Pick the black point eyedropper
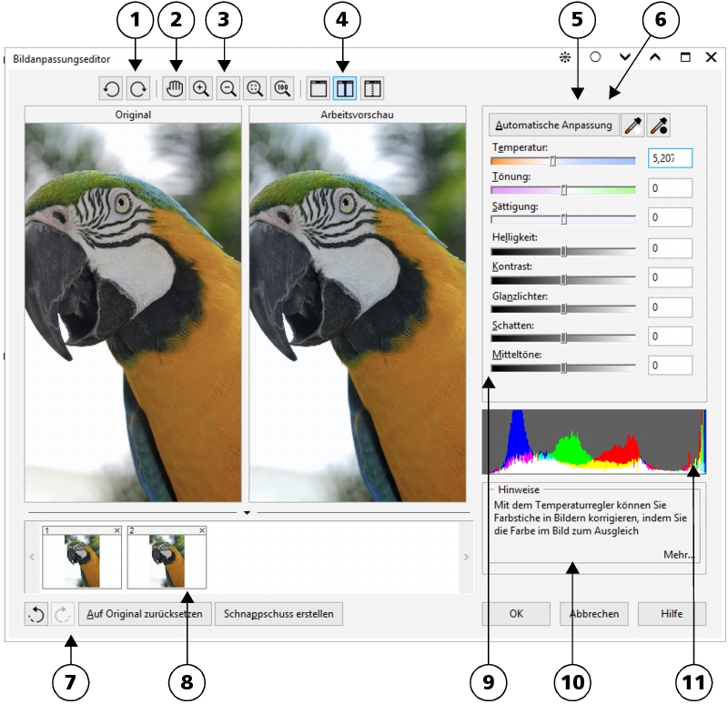This screenshot has height=704, width=728. (x=660, y=125)
